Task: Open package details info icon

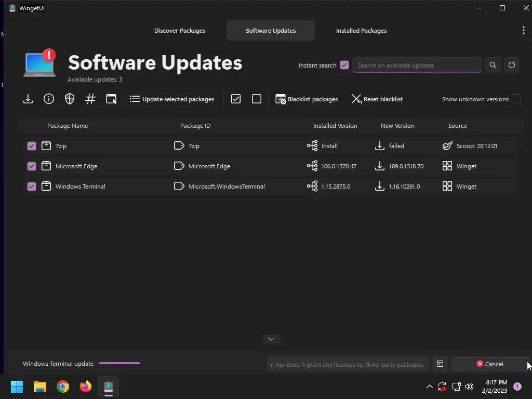Action: point(49,99)
